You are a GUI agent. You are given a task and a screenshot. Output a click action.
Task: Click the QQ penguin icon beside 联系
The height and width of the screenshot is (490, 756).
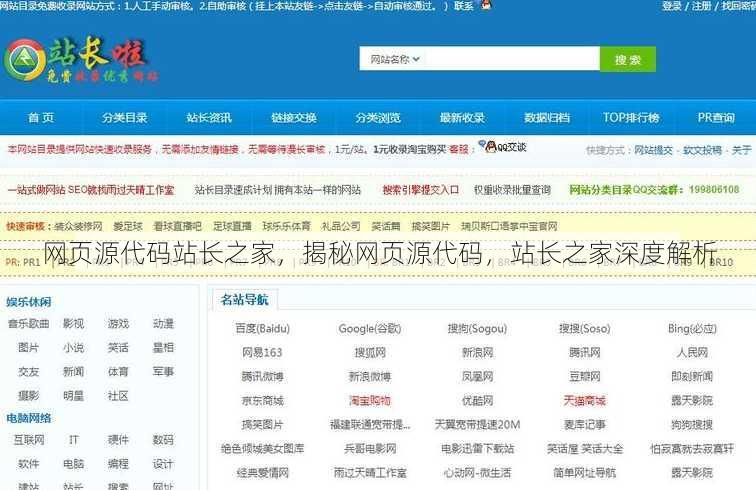(486, 5)
